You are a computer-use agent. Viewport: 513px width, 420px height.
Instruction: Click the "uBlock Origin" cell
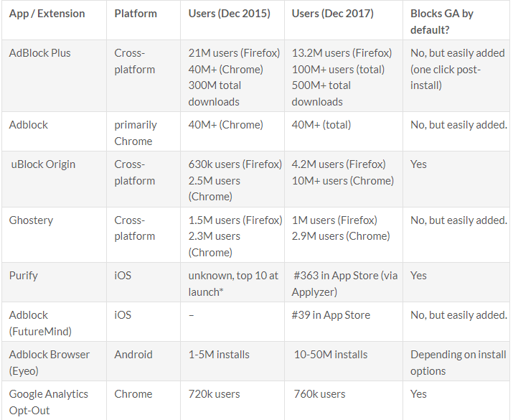(43, 164)
